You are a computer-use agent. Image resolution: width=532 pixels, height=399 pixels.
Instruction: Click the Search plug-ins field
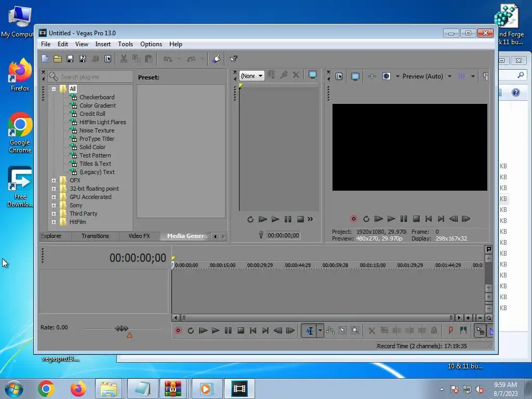tap(90, 77)
